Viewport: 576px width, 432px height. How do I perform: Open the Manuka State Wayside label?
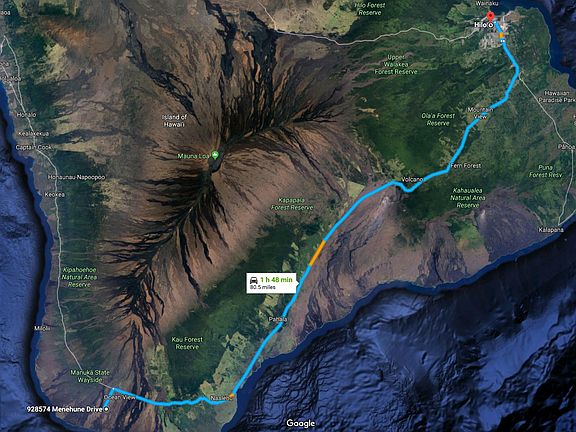[90, 376]
